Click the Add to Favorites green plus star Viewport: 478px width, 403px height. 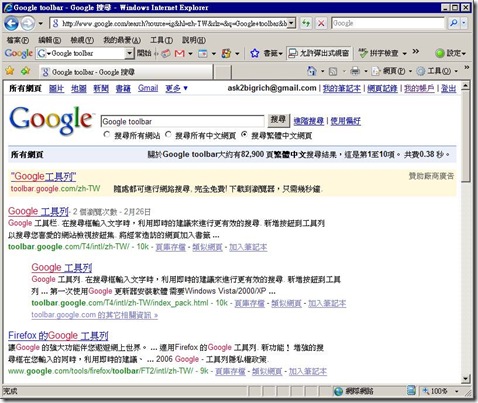25,71
